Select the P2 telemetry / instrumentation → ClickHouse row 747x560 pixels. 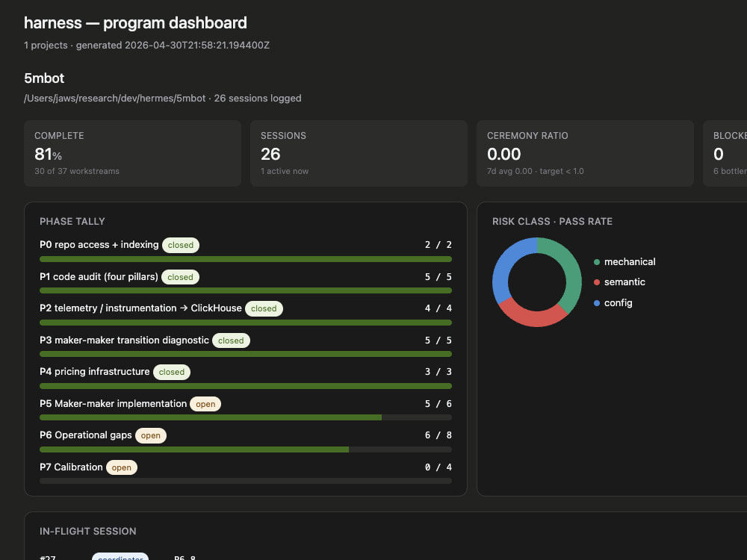[x=245, y=314]
